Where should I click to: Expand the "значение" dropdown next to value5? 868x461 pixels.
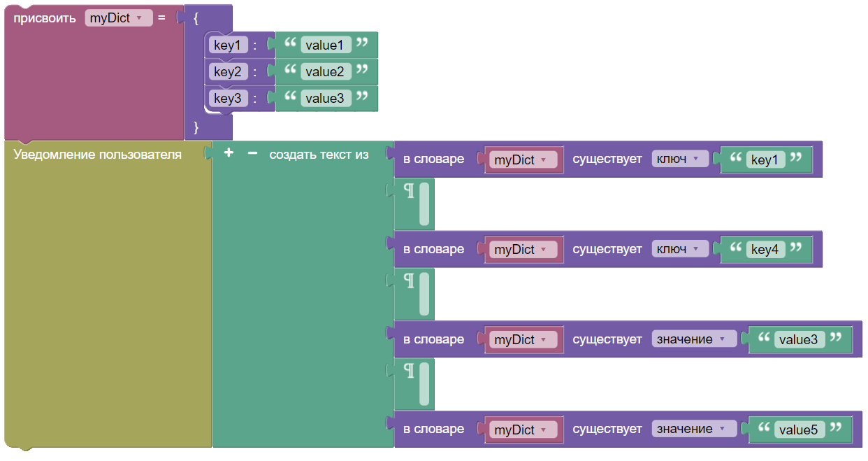click(694, 429)
